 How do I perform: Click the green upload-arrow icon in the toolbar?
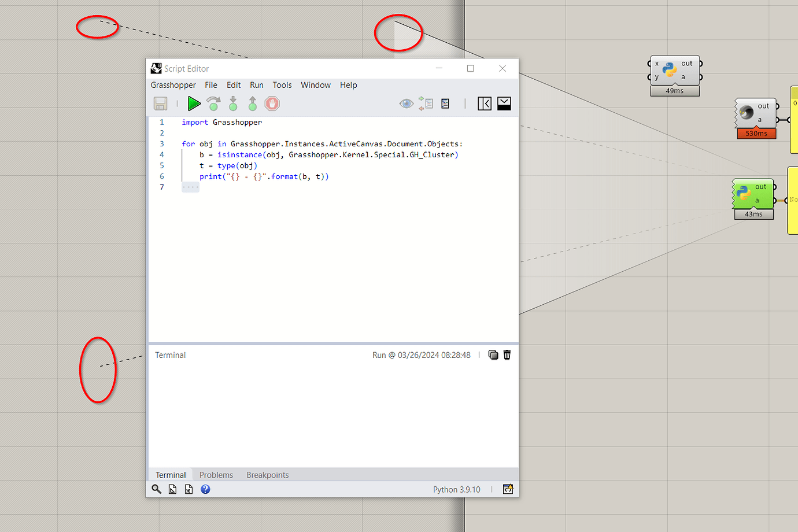click(x=252, y=104)
